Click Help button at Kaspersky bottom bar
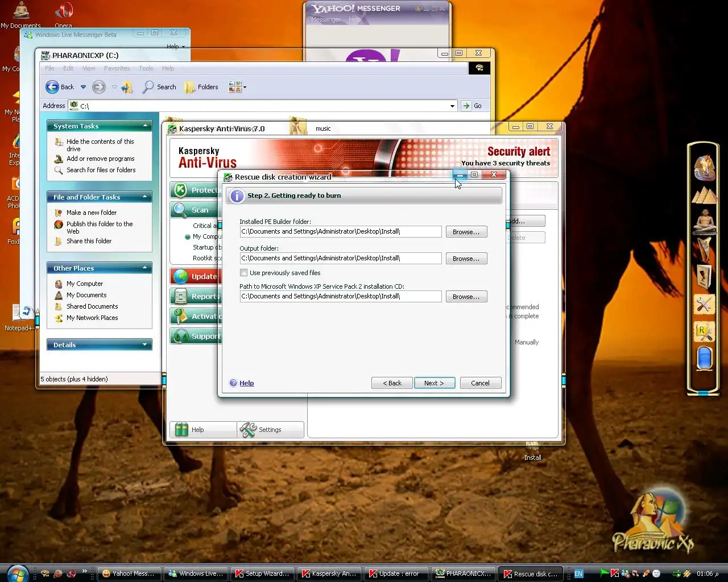 point(203,430)
